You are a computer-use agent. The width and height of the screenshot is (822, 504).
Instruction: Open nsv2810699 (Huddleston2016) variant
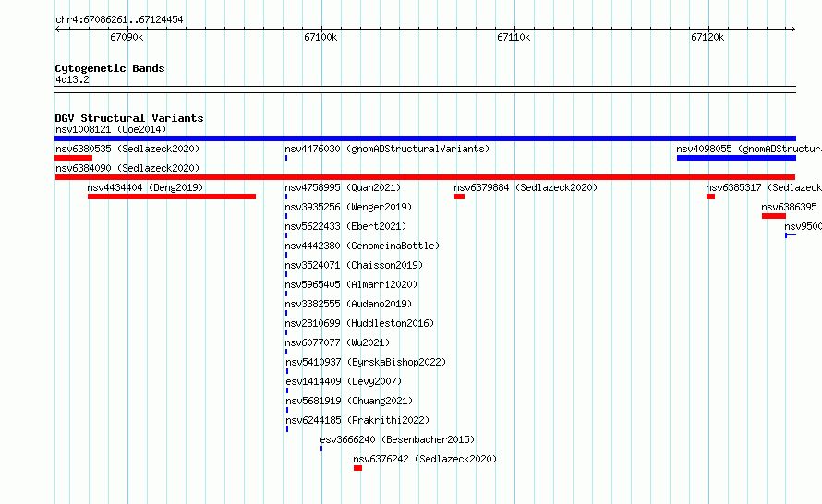(x=359, y=323)
